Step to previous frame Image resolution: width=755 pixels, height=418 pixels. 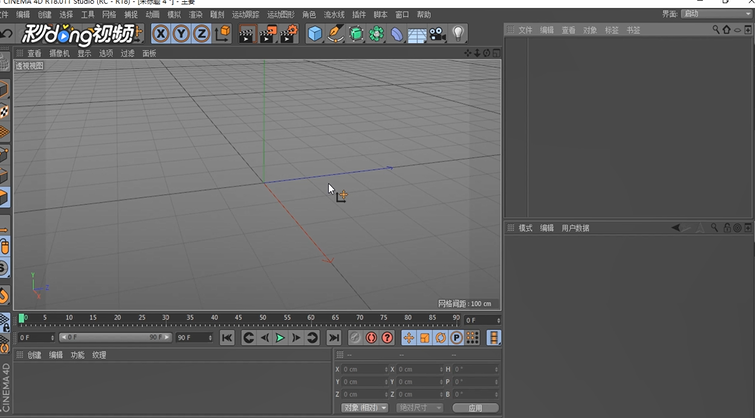[x=264, y=338]
